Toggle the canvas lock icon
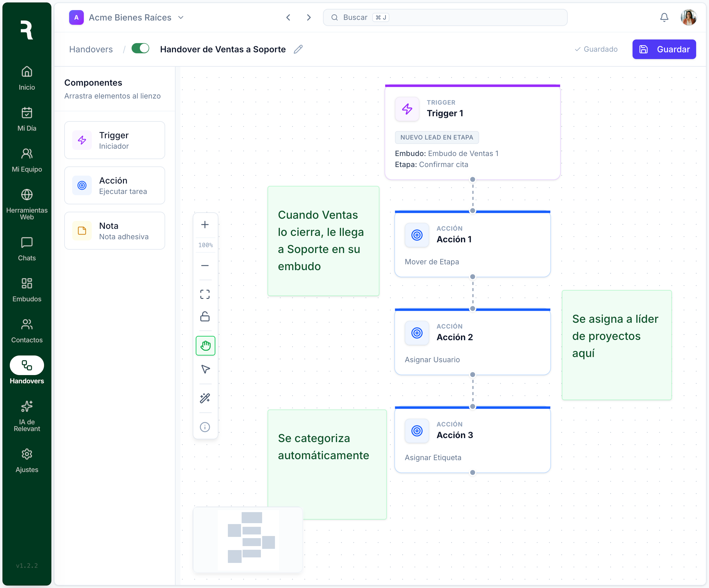The image size is (709, 588). point(205,317)
